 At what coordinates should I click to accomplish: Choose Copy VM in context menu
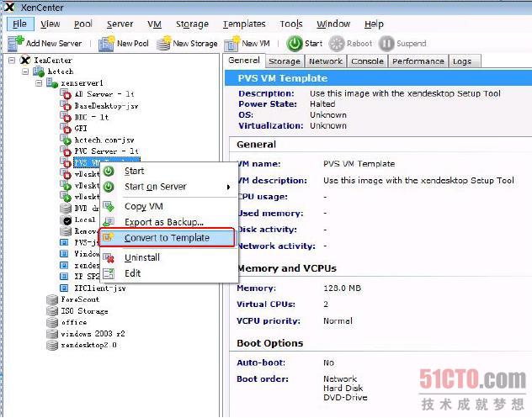click(x=169, y=206)
